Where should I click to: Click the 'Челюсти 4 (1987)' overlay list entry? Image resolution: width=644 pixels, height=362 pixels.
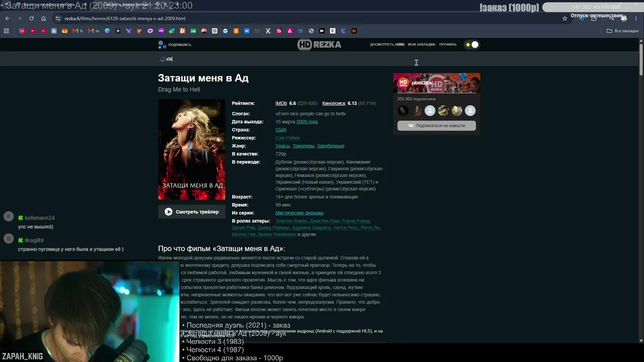pyautogui.click(x=215, y=350)
